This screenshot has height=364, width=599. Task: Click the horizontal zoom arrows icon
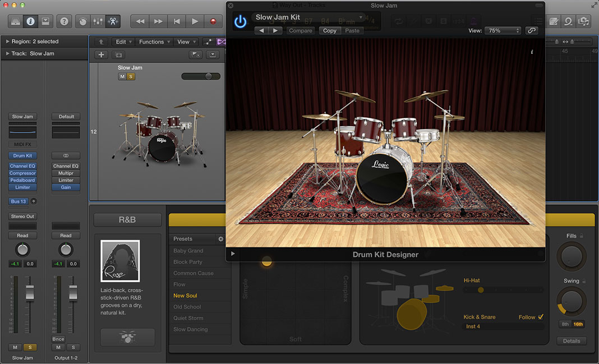pyautogui.click(x=565, y=42)
